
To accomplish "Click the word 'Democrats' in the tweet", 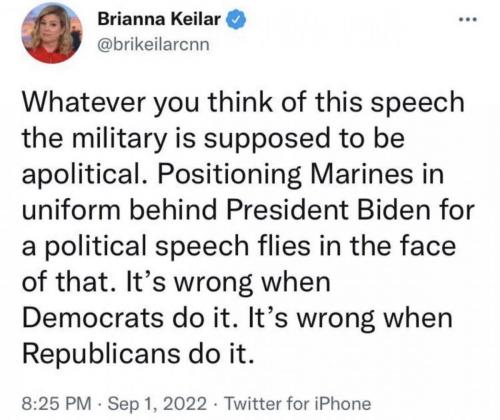I will click(x=93, y=318).
